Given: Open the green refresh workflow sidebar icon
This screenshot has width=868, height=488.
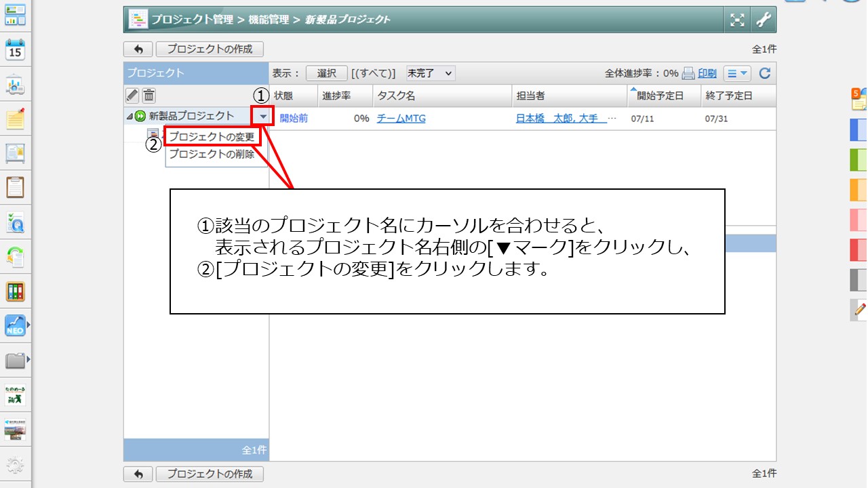Looking at the screenshot, I should (15, 257).
